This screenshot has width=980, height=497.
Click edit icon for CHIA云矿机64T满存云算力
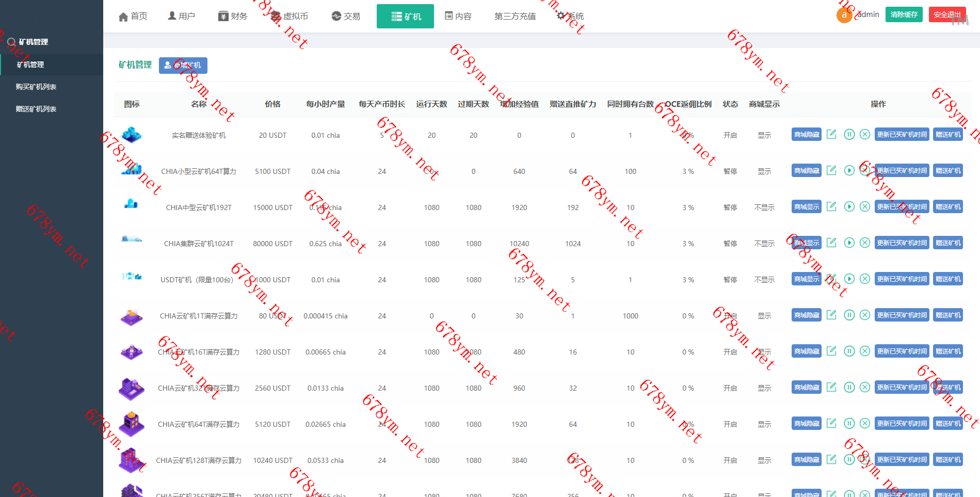(x=831, y=423)
